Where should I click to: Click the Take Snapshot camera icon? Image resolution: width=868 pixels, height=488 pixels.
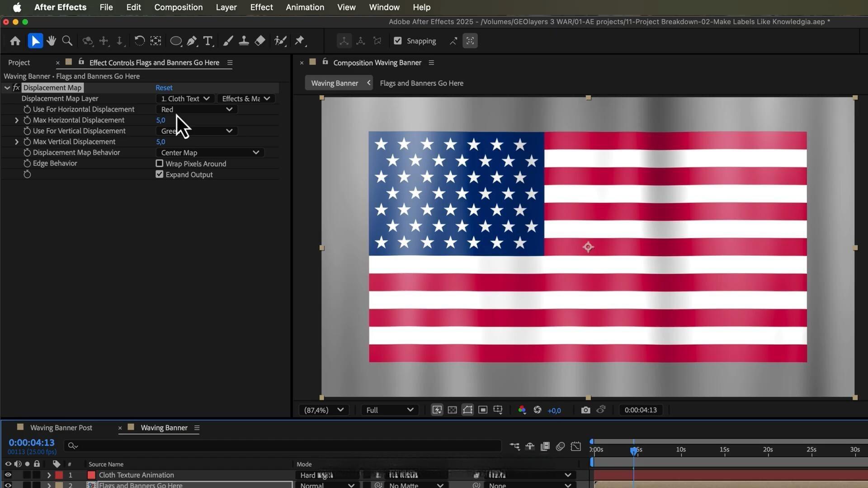[x=585, y=410]
